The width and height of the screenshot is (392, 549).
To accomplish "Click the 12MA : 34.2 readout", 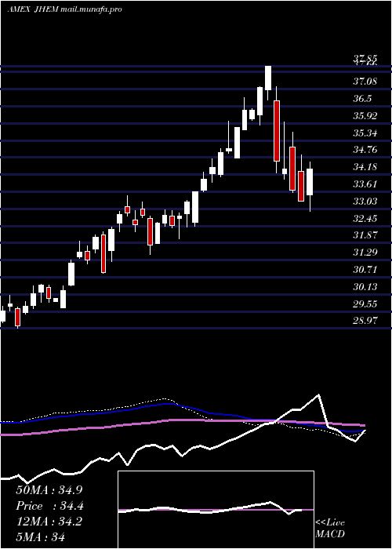I will [x=49, y=522].
